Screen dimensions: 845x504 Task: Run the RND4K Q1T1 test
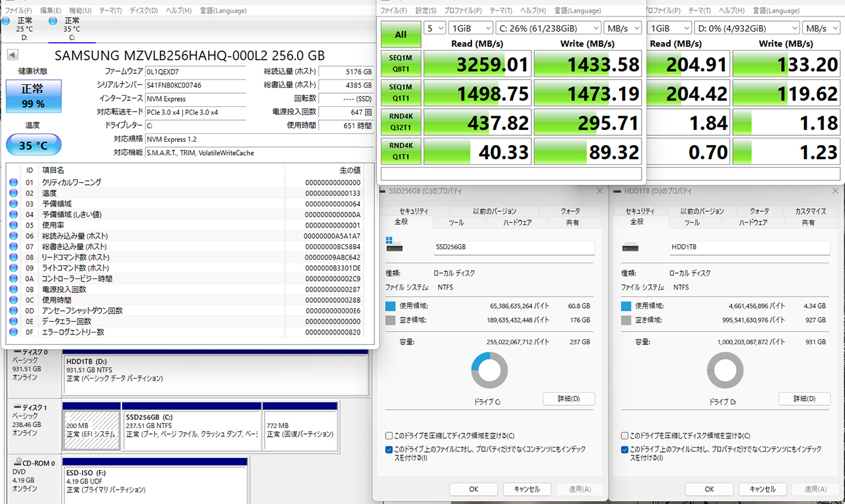(x=401, y=151)
